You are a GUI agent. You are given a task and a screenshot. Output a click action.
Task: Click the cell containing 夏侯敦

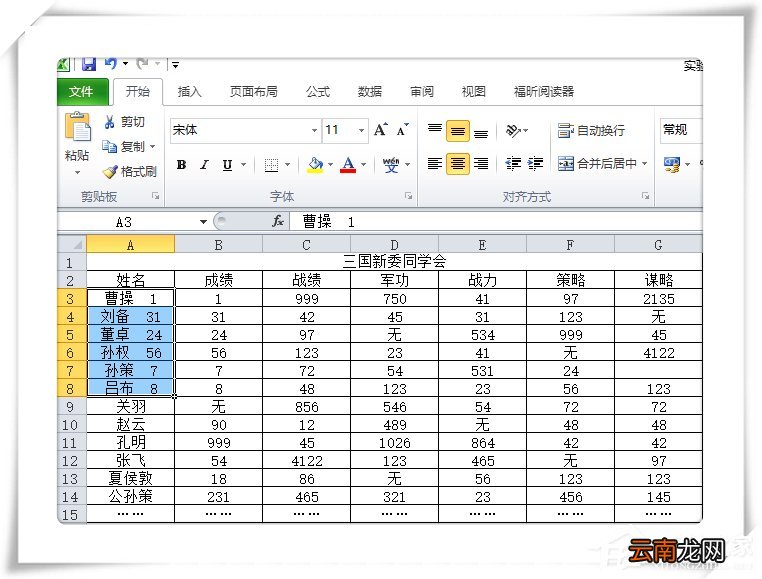(130, 478)
